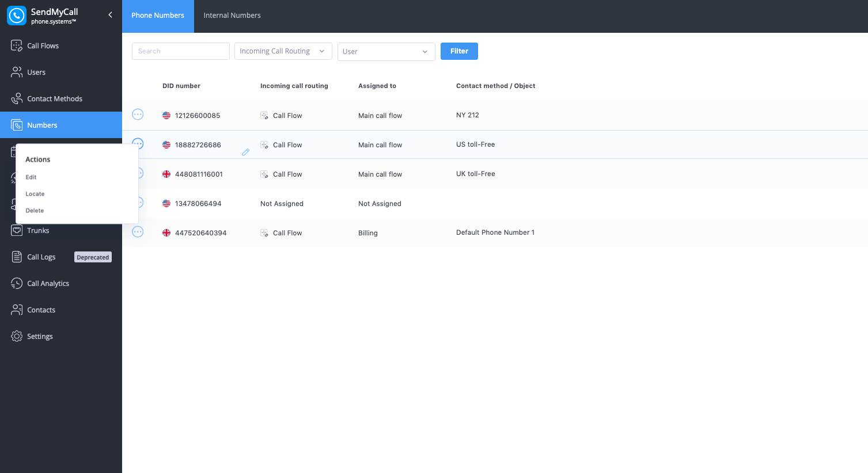Click US flag icon beside 12126600085
The image size is (868, 473).
[166, 116]
